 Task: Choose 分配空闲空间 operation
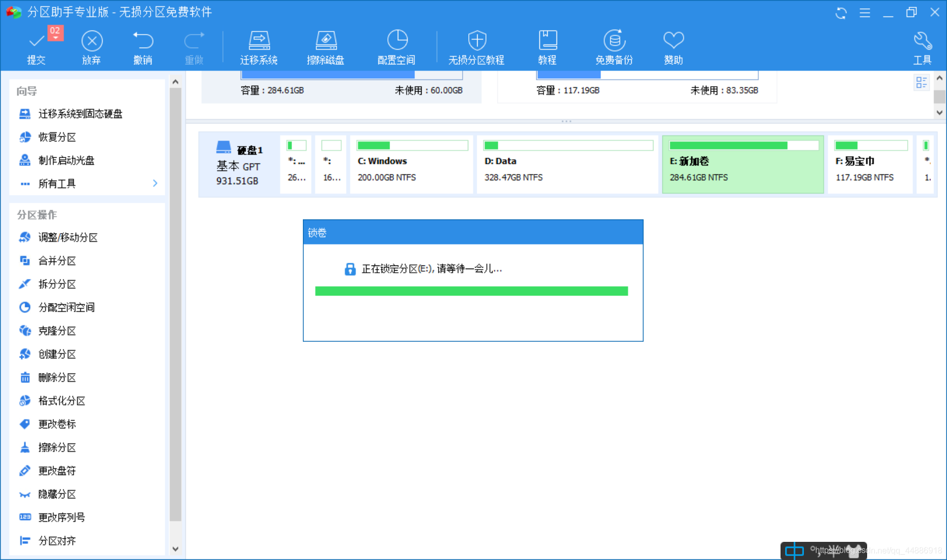[57, 307]
